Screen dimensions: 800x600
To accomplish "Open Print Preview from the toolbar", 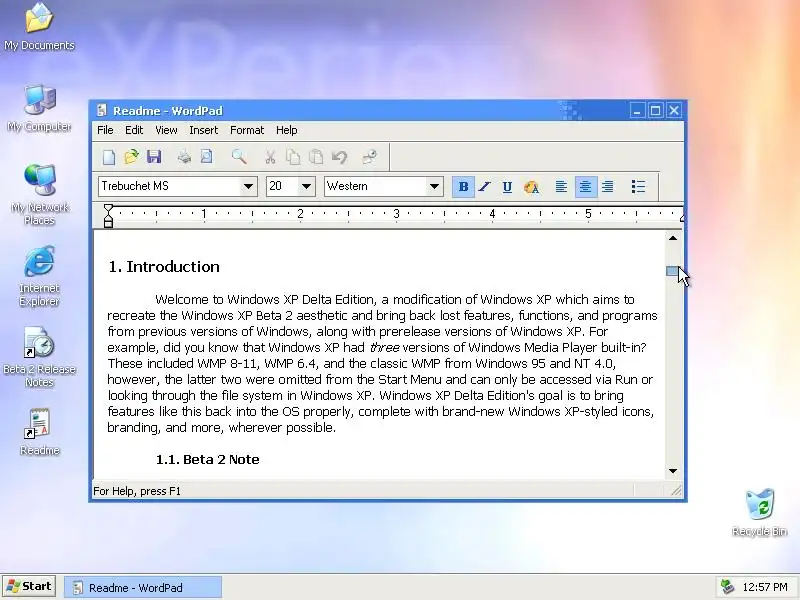I will point(207,157).
